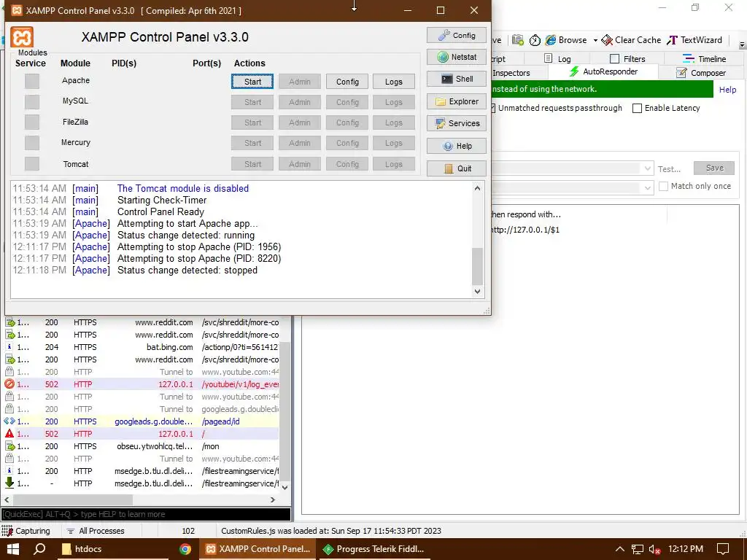
Task: Switch to the Log tab
Action: pyautogui.click(x=557, y=58)
